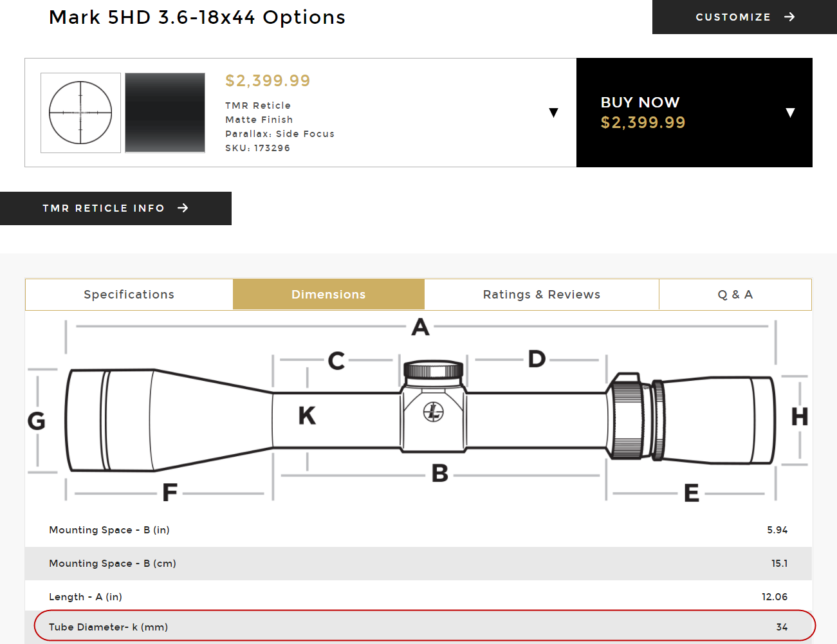Image resolution: width=837 pixels, height=644 pixels.
Task: Click letter H eyepiece label on diagram
Action: click(x=800, y=417)
